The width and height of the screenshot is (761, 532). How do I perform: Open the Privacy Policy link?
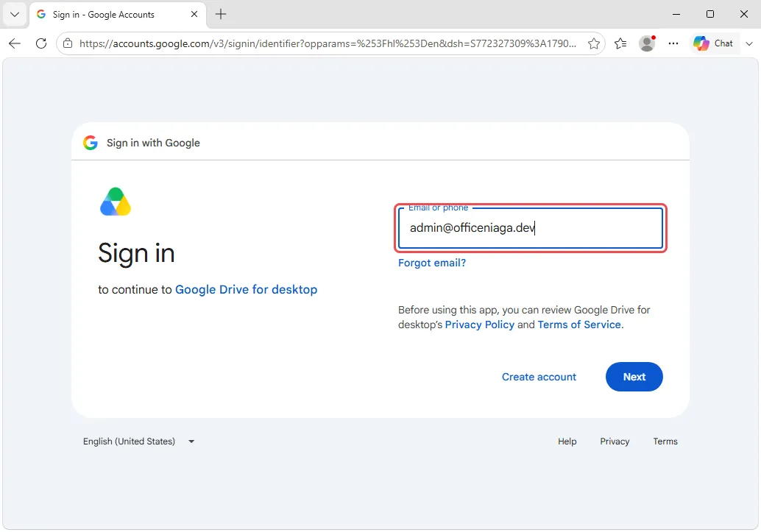pyautogui.click(x=480, y=324)
